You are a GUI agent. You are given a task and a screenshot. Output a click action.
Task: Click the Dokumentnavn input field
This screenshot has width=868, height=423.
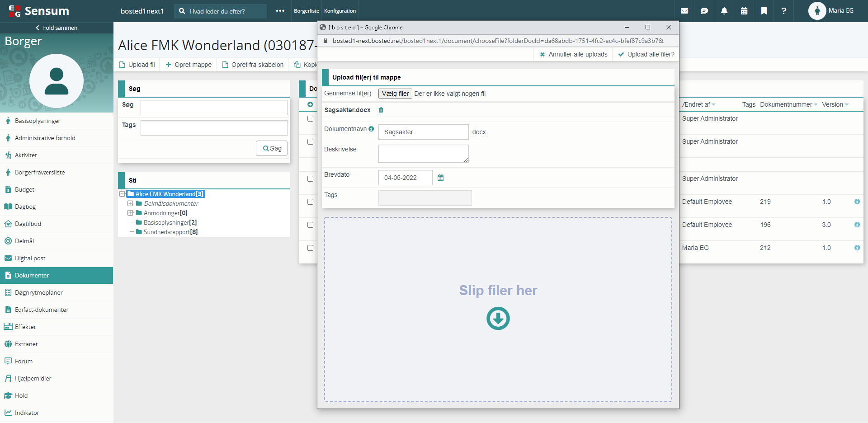[424, 132]
